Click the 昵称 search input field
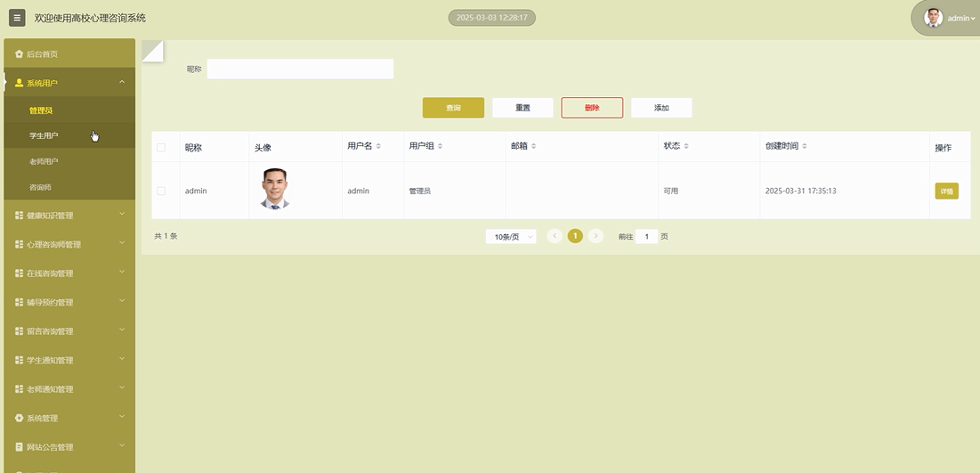Viewport: 980px width, 473px height. click(x=300, y=69)
